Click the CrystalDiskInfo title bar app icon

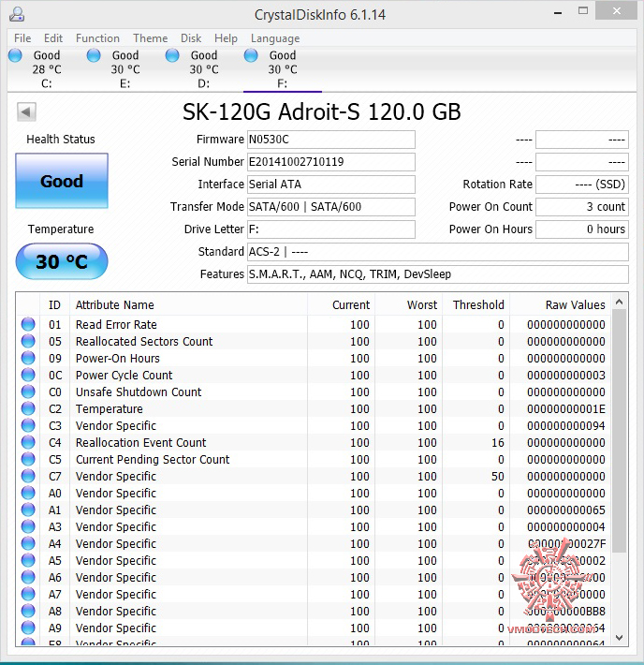tap(17, 14)
